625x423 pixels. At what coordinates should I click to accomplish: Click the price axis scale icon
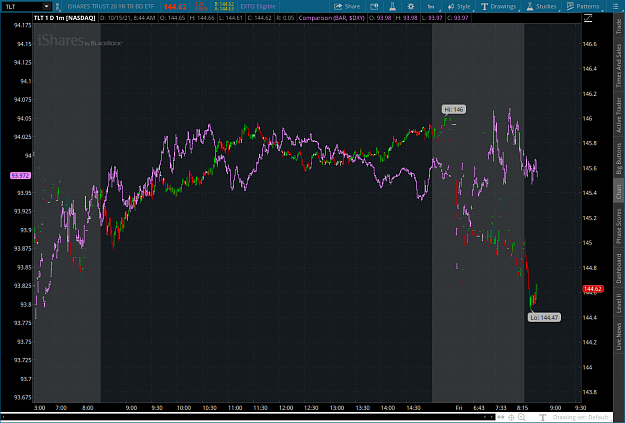(x=588, y=18)
